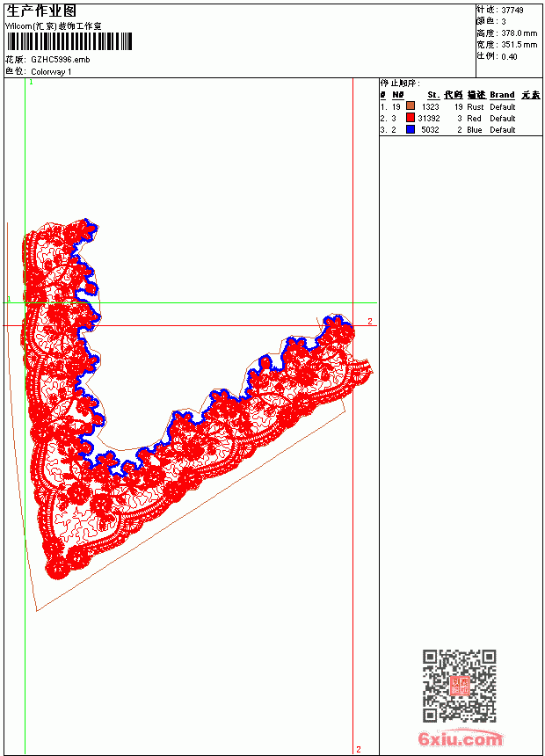Click the green marker 1 at top
Screen dimensions: 545x756
[32, 83]
